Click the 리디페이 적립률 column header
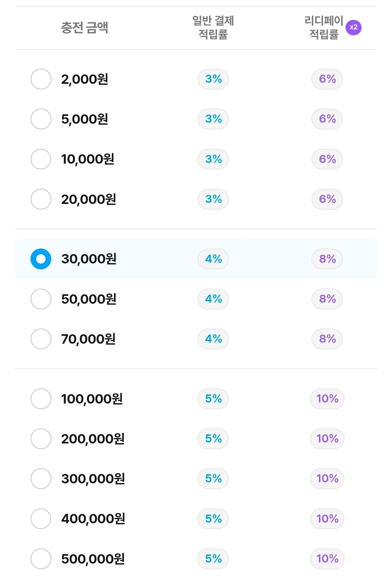The image size is (392, 581). click(323, 28)
